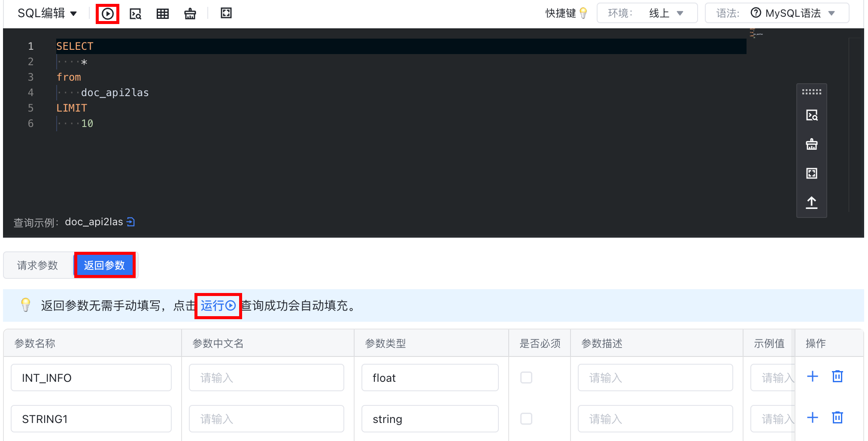Click fullscreen icon in floating side panel
The height and width of the screenshot is (441, 868).
point(812,173)
